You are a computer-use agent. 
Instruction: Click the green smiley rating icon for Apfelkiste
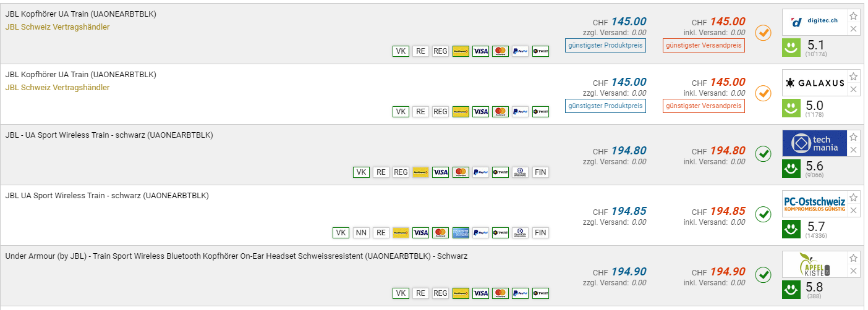791,288
